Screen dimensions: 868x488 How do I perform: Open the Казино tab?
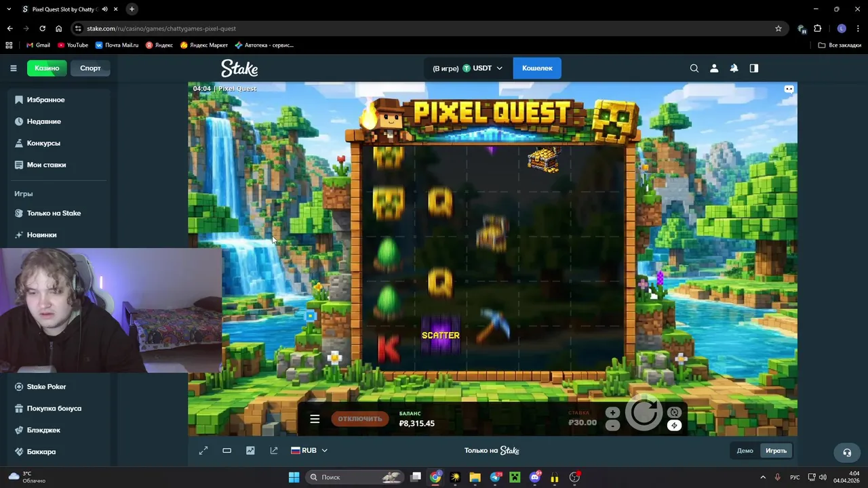[47, 68]
